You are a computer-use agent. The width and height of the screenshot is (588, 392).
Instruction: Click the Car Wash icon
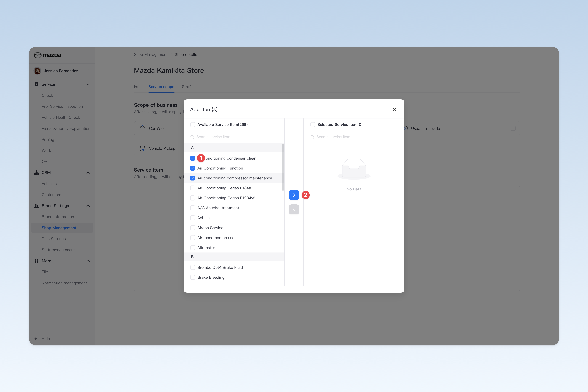click(x=142, y=128)
